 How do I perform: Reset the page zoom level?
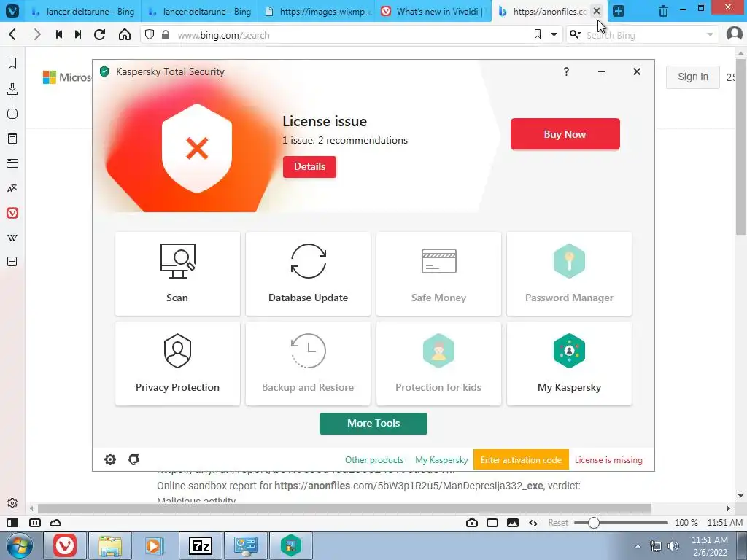coord(558,523)
